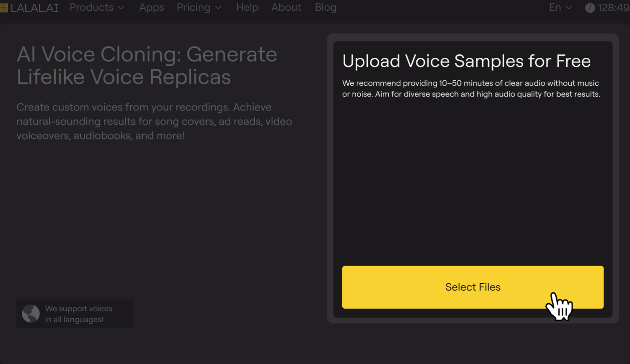This screenshot has height=364, width=630.
Task: Click the LALAL.AI wordmark text
Action: (x=35, y=8)
